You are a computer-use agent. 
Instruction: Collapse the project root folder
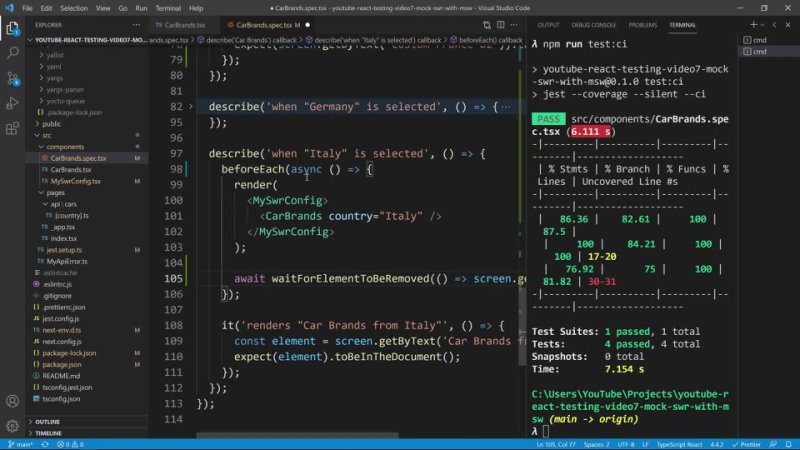(31, 40)
